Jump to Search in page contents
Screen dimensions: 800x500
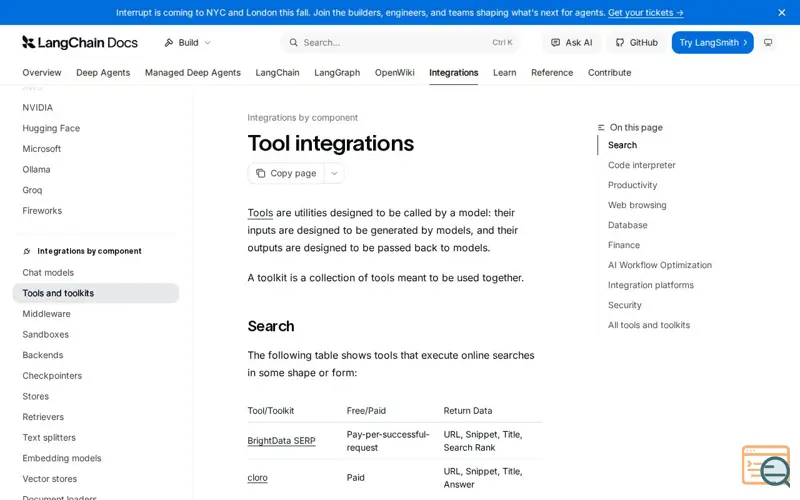coord(622,145)
